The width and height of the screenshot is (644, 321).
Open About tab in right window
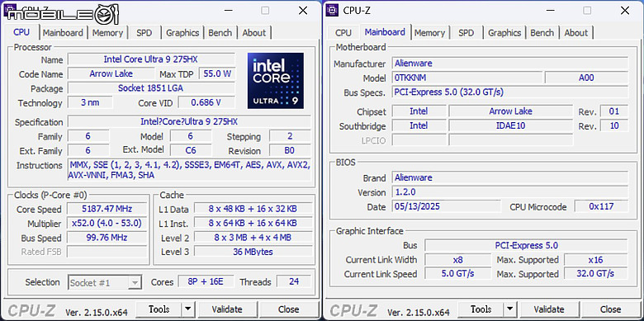(575, 33)
